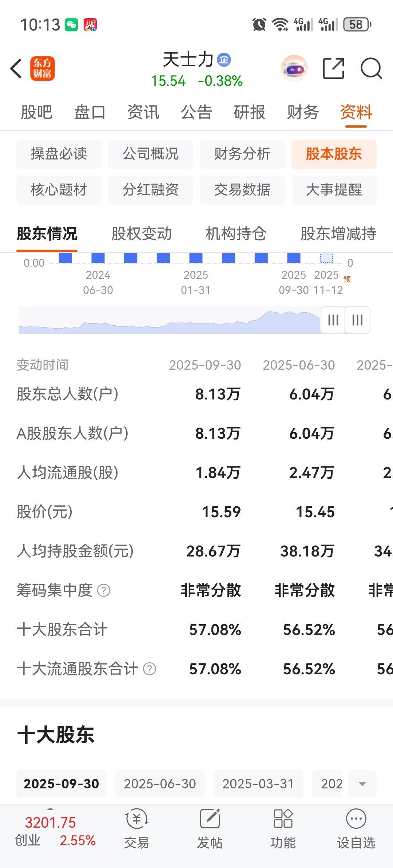
Task: Select the 分红融资 button
Action: click(151, 190)
